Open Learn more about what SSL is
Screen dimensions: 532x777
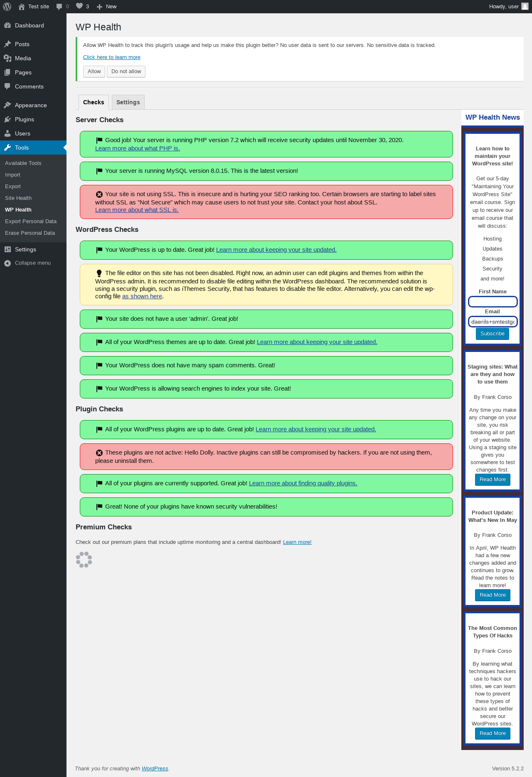coord(137,210)
